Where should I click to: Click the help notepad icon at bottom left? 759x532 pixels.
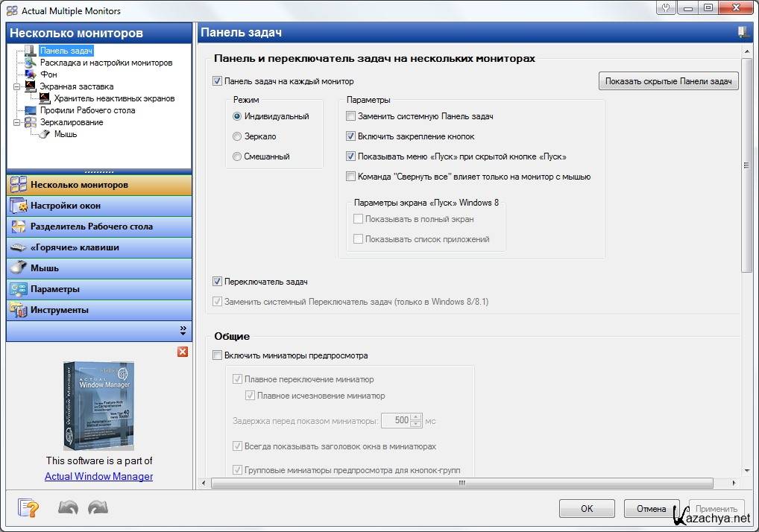click(28, 508)
